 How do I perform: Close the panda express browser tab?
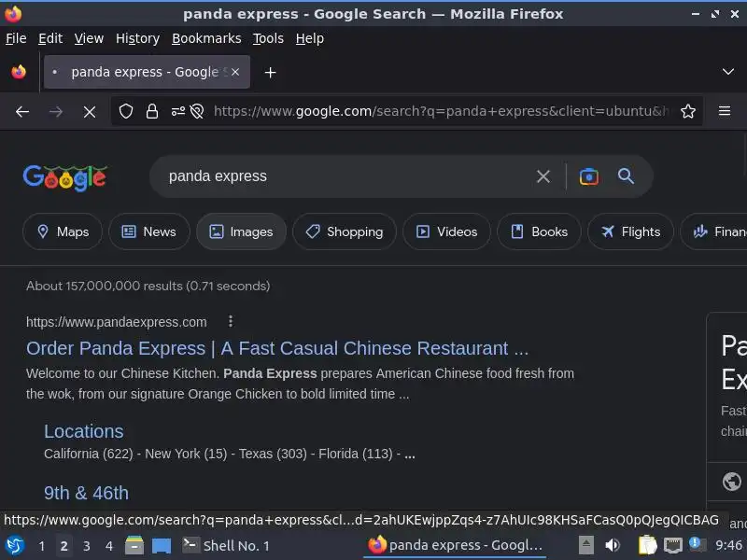[x=235, y=72]
